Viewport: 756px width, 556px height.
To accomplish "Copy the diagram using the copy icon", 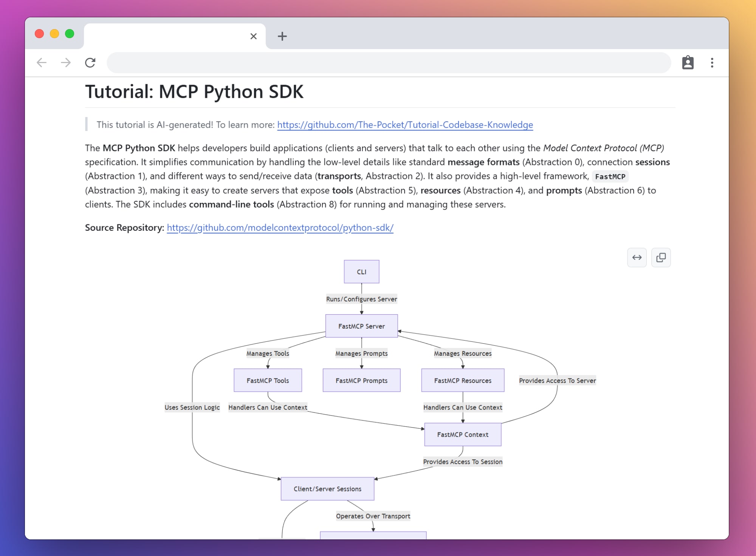I will click(661, 258).
